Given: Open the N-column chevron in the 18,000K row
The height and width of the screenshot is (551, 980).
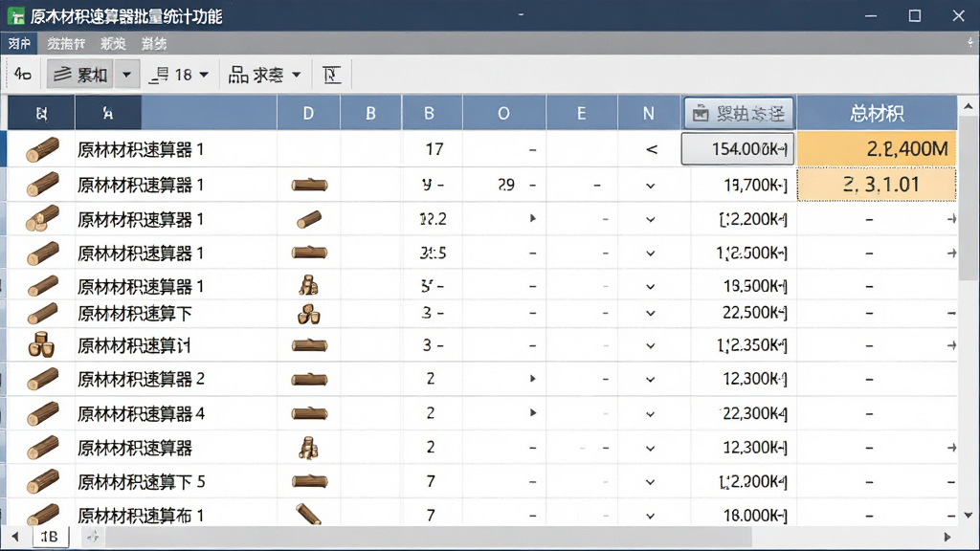Looking at the screenshot, I should [651, 516].
